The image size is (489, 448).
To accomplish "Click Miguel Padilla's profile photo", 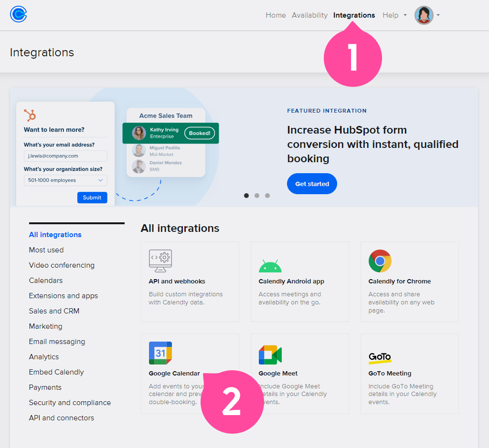I will pos(139,150).
